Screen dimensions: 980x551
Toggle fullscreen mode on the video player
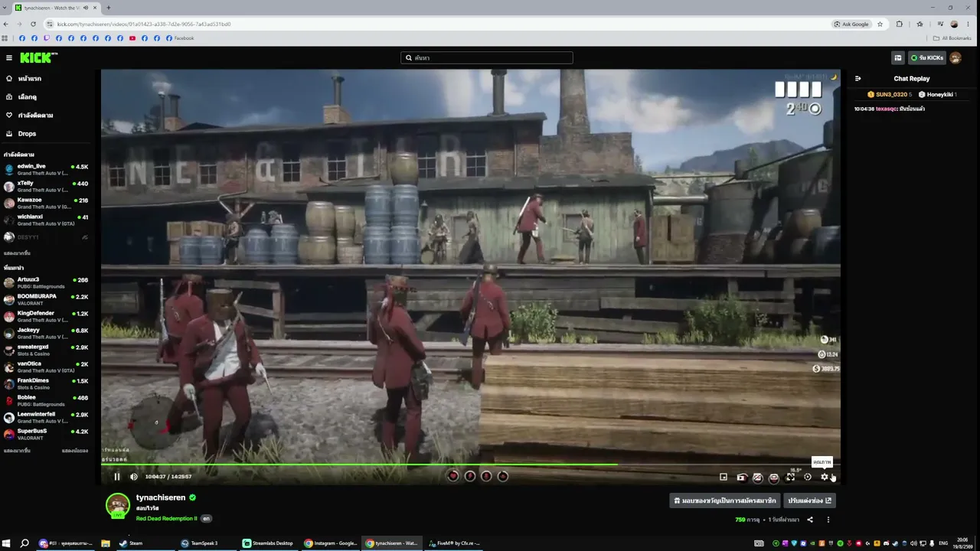pyautogui.click(x=790, y=477)
